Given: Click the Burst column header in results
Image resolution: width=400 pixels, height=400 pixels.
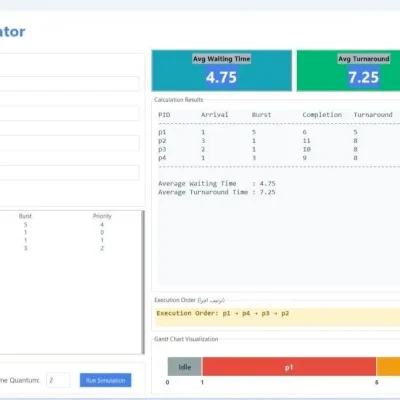Looking at the screenshot, I should coord(261,115).
